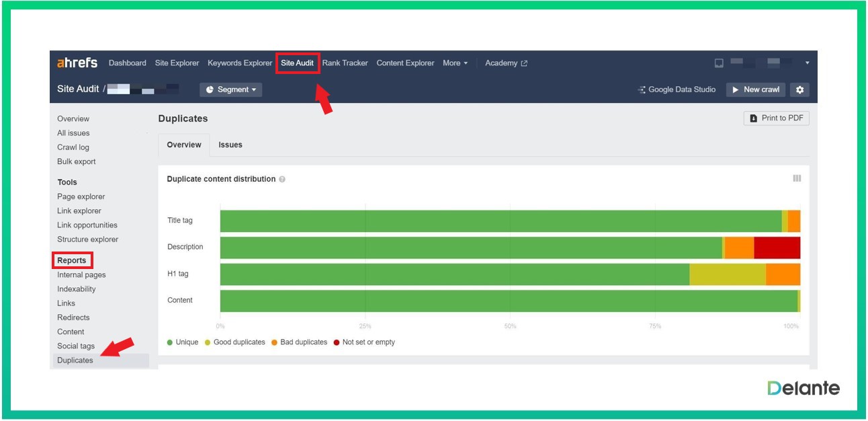The width and height of the screenshot is (868, 421).
Task: Open account dropdown arrow at top right
Action: (807, 63)
